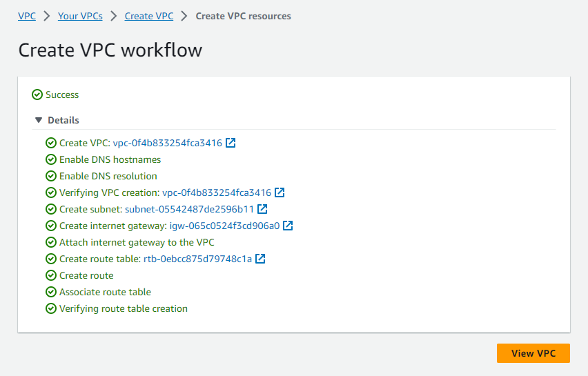Click check icon beside Verifying route table creation
The height and width of the screenshot is (376, 588).
[x=51, y=308]
